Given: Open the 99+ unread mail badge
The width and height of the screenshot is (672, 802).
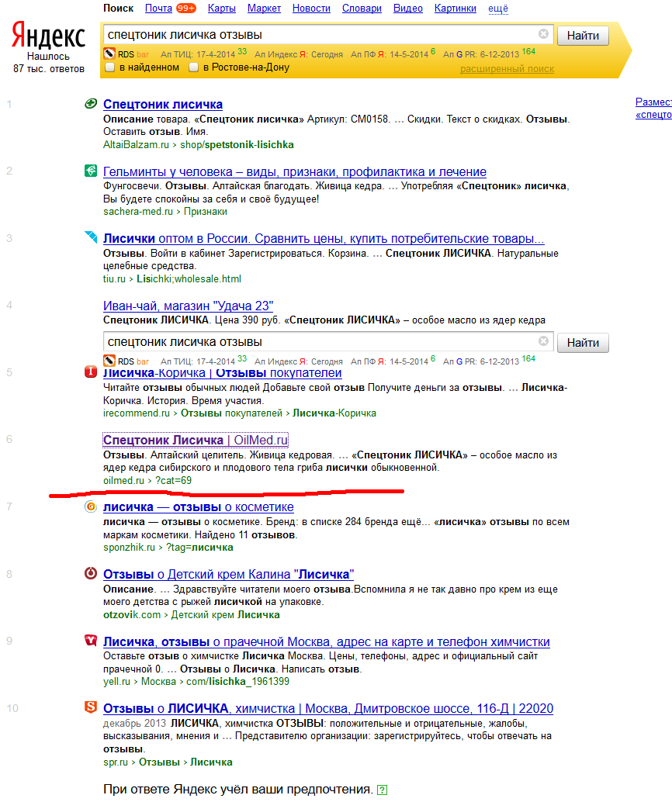Looking at the screenshot, I should click(x=185, y=9).
